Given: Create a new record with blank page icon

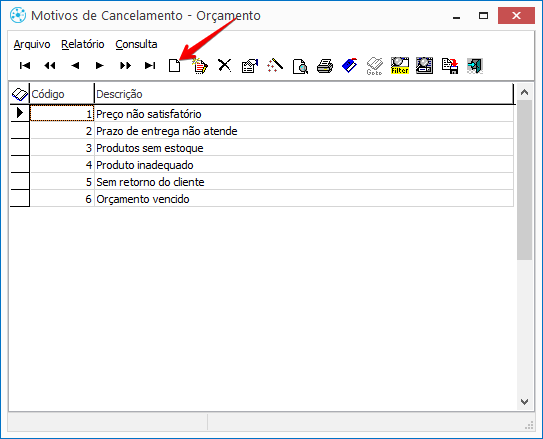Looking at the screenshot, I should click(x=175, y=65).
